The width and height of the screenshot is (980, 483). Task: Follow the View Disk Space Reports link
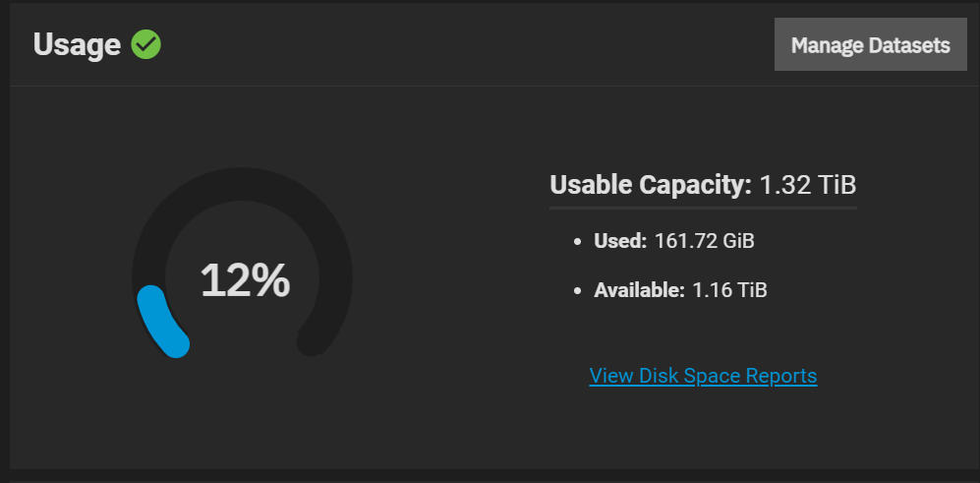[703, 376]
